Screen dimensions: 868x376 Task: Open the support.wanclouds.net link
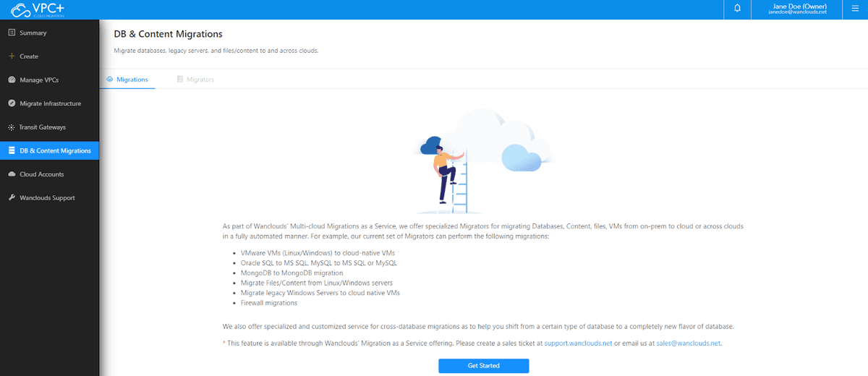[579, 343]
